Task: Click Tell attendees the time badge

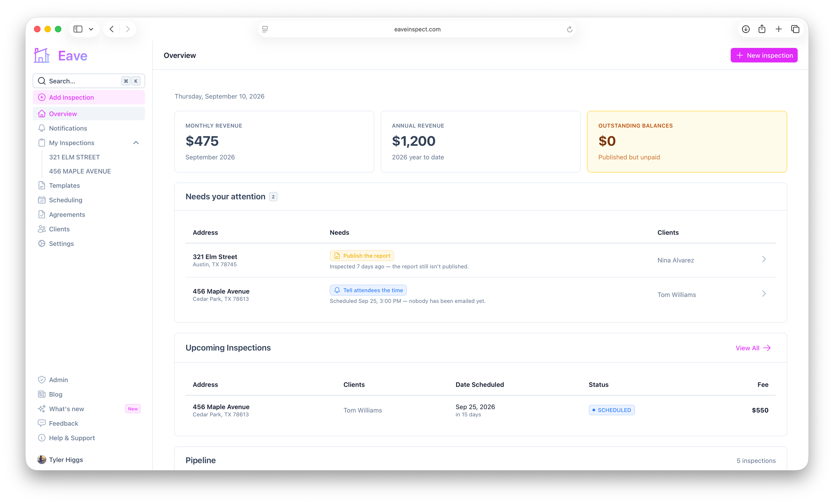Action: (368, 290)
